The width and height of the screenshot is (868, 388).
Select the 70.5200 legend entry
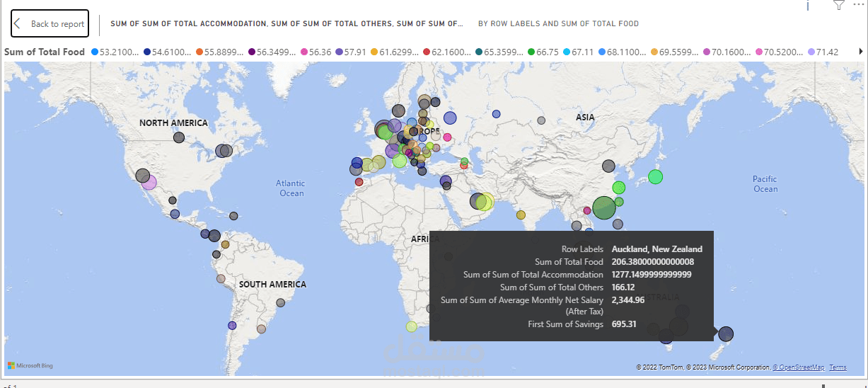point(779,52)
